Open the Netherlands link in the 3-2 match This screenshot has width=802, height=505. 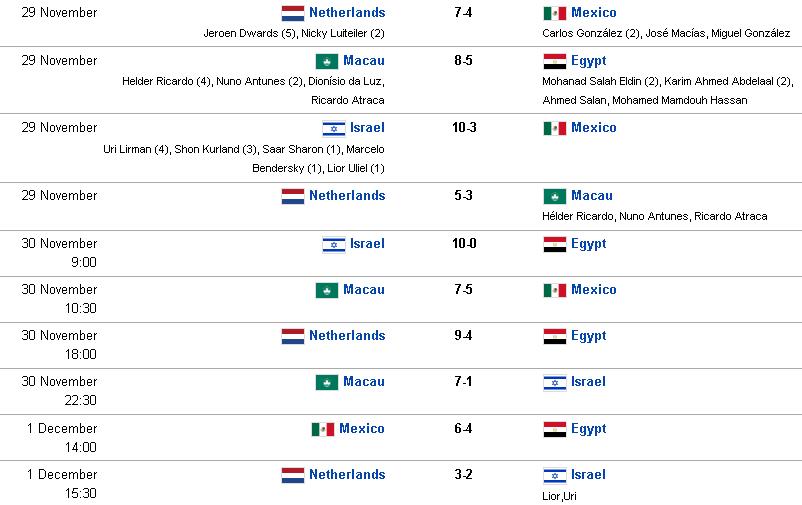coord(347,474)
